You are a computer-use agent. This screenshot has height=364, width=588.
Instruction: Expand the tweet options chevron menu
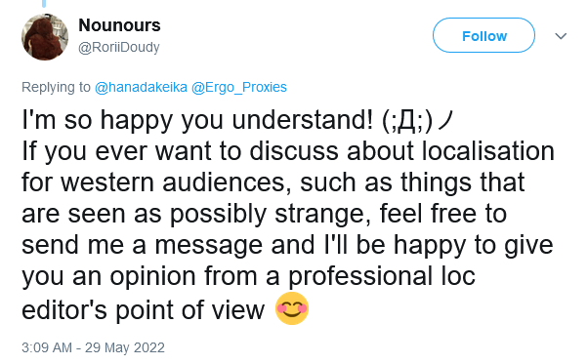coord(561,36)
